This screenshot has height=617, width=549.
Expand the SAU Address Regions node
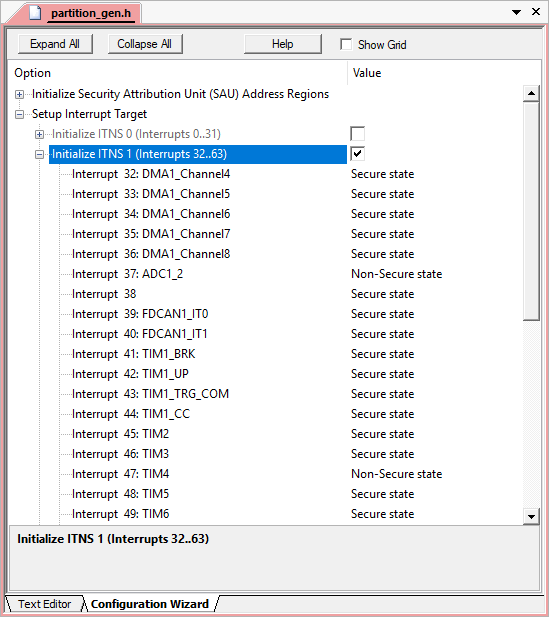[x=19, y=94]
